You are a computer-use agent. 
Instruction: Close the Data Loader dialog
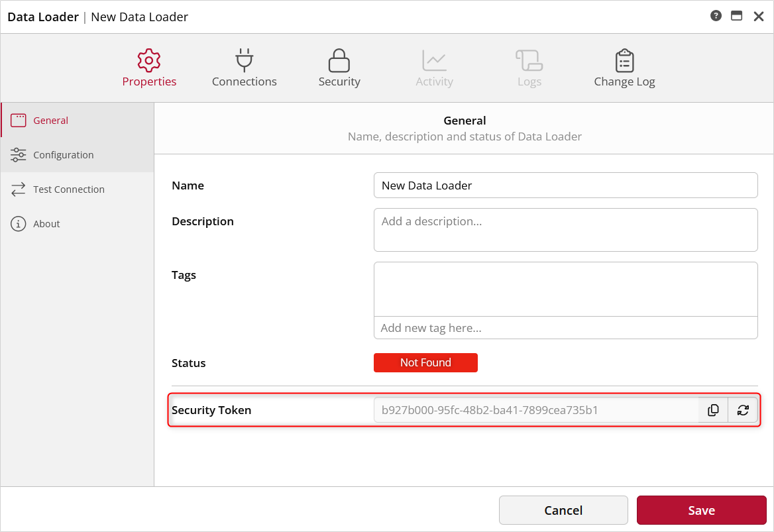759,17
